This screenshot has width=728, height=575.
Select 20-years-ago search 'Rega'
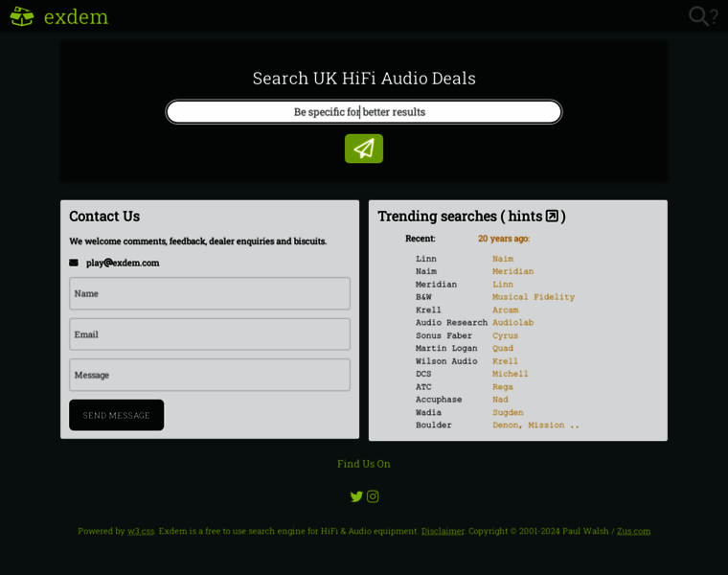click(503, 386)
